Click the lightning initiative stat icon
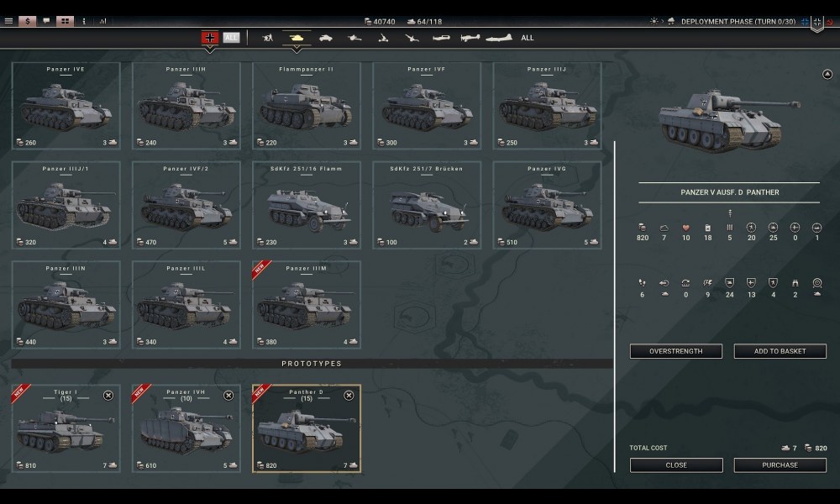Screen dimensions: 840x504 tap(707, 283)
